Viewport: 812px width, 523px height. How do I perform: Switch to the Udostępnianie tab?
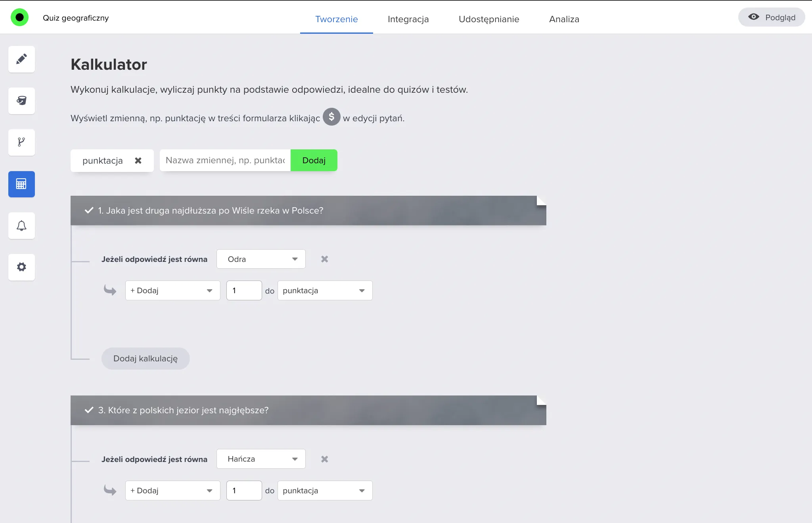click(489, 19)
